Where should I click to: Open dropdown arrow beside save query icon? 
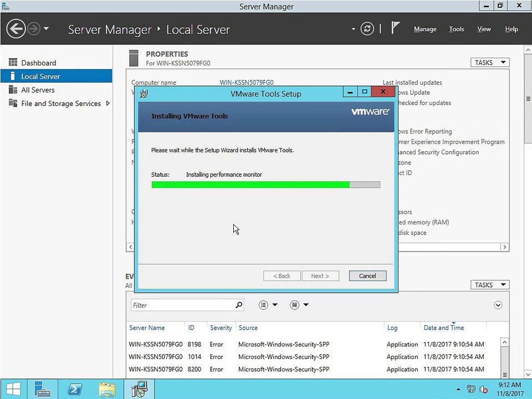pyautogui.click(x=306, y=305)
